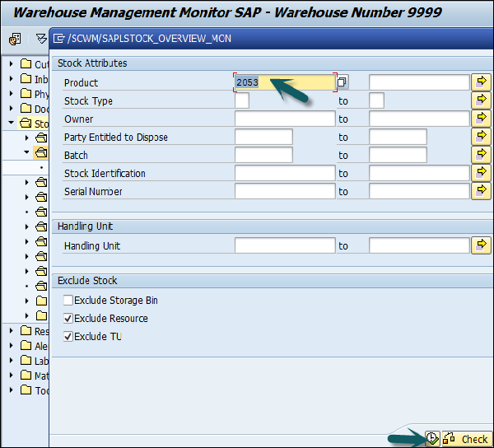
Task: Click the Check button
Action: (x=467, y=439)
